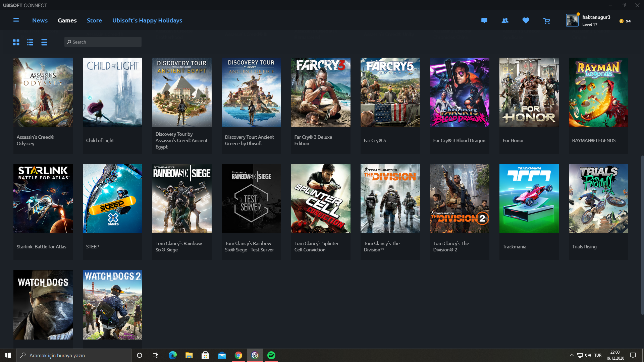Click the games Search field

[x=103, y=42]
